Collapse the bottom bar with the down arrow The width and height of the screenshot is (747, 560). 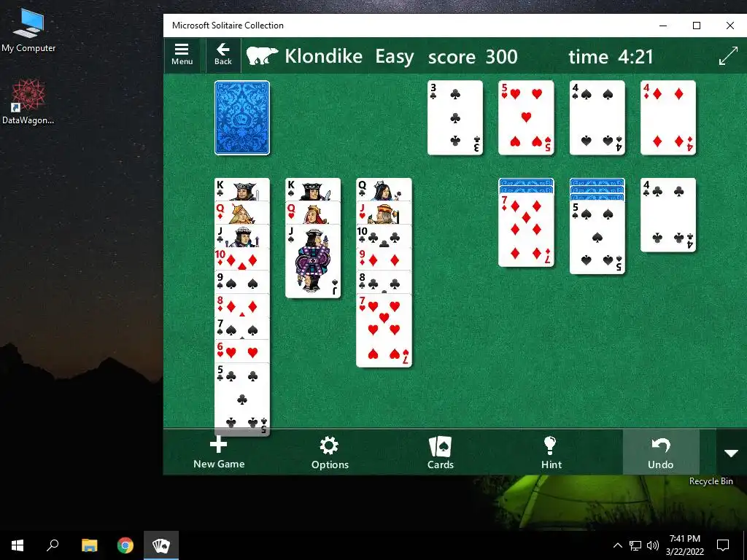tap(731, 453)
